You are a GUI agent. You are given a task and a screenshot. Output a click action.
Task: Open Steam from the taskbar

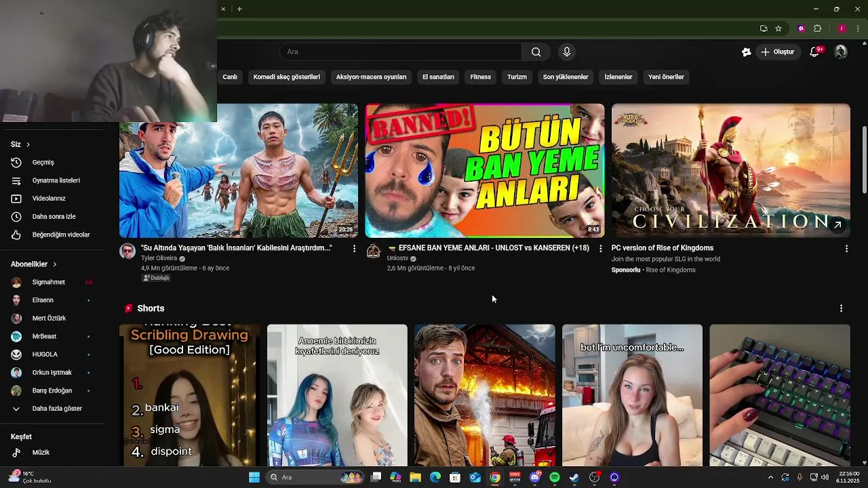[574, 477]
